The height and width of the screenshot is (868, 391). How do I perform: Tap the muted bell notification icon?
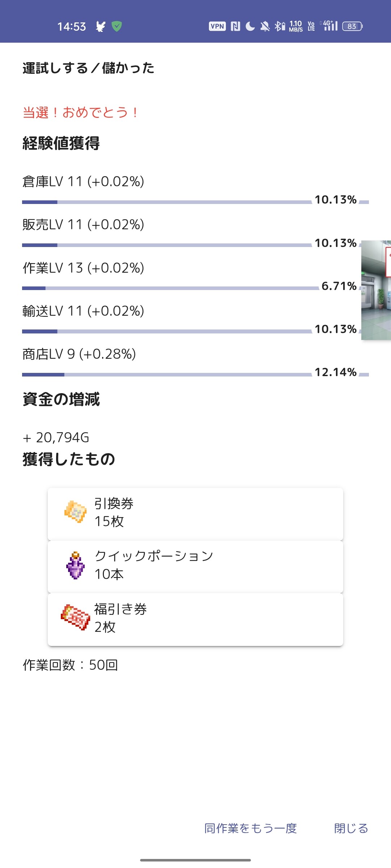click(265, 26)
